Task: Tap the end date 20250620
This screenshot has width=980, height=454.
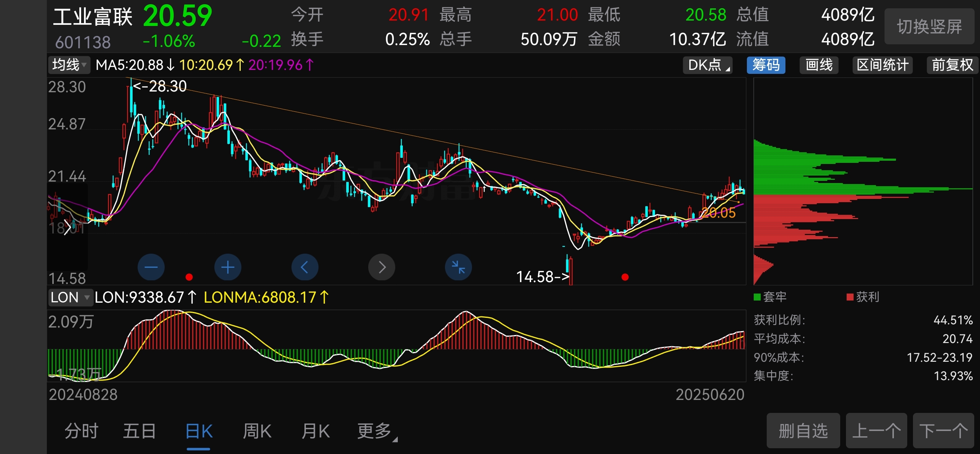Action: pyautogui.click(x=710, y=395)
